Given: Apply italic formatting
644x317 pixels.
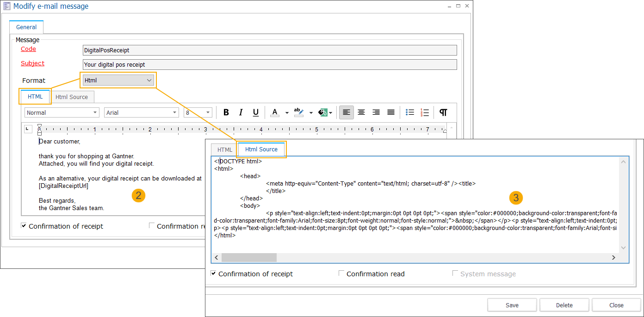Looking at the screenshot, I should coord(241,112).
